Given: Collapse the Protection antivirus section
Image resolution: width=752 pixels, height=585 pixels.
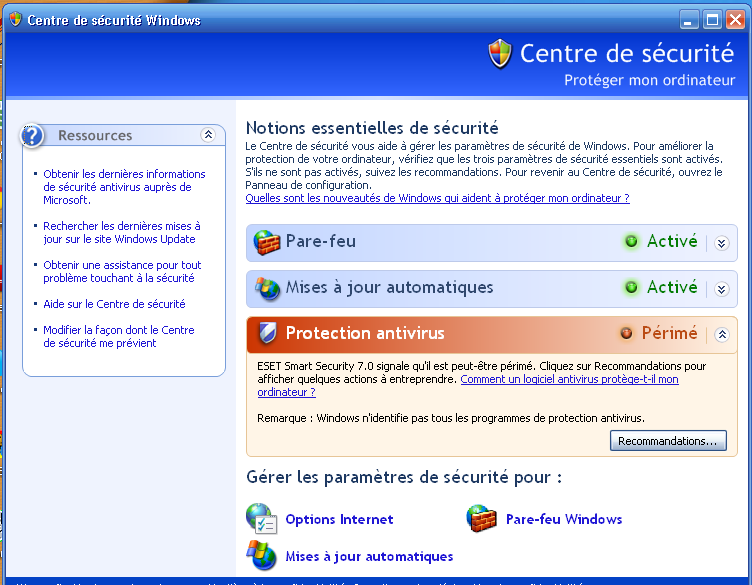Looking at the screenshot, I should pos(722,335).
